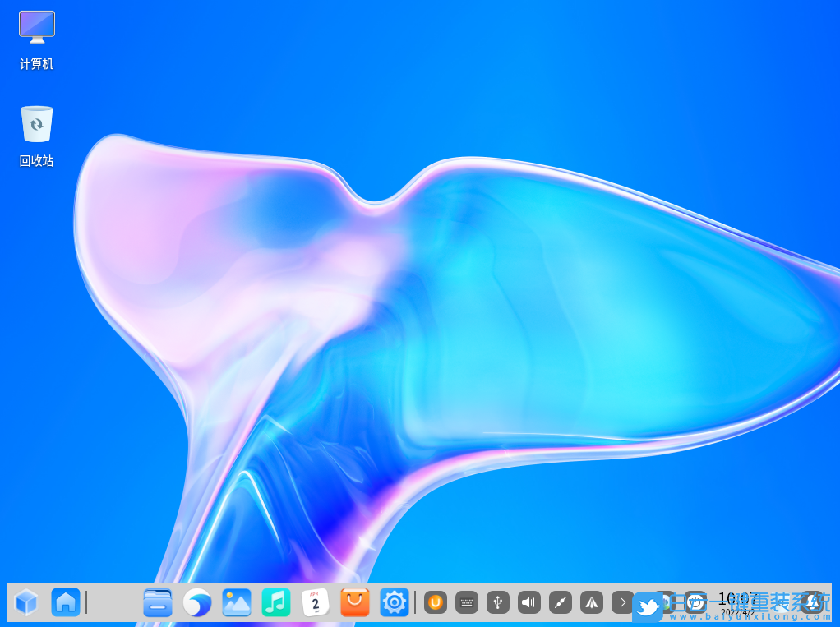840x627 pixels.
Task: Start the Music player from the dock
Action: coord(275,602)
